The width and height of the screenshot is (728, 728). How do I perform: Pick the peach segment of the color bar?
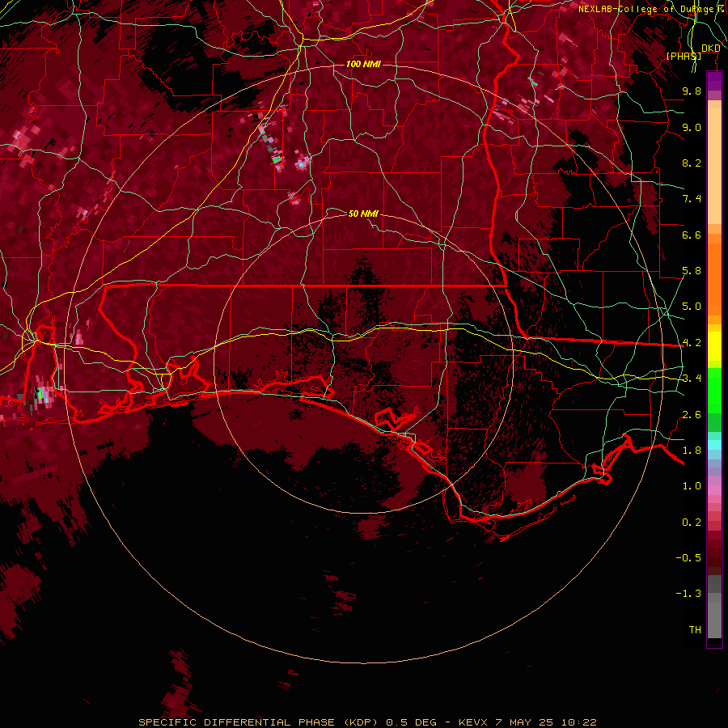[x=714, y=167]
